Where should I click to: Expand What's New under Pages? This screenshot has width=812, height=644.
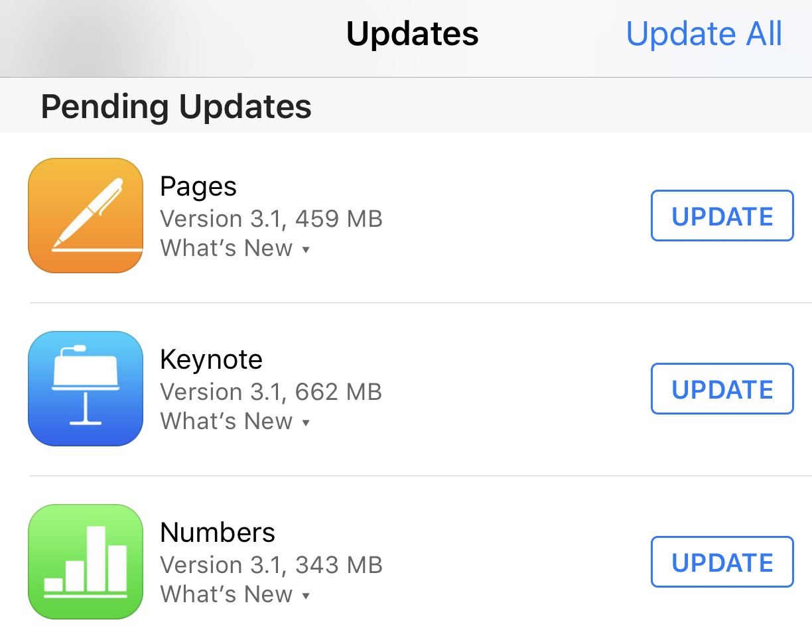(227, 249)
